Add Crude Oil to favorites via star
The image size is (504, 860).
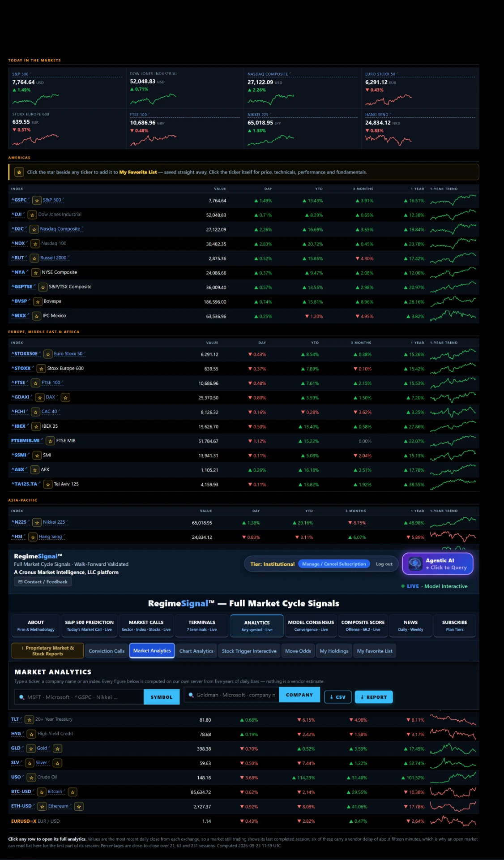click(x=31, y=778)
